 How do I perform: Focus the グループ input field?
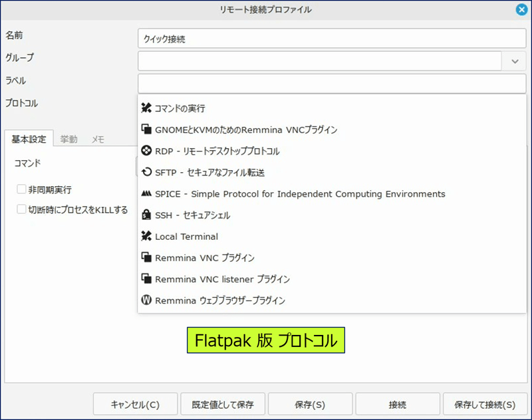point(320,61)
